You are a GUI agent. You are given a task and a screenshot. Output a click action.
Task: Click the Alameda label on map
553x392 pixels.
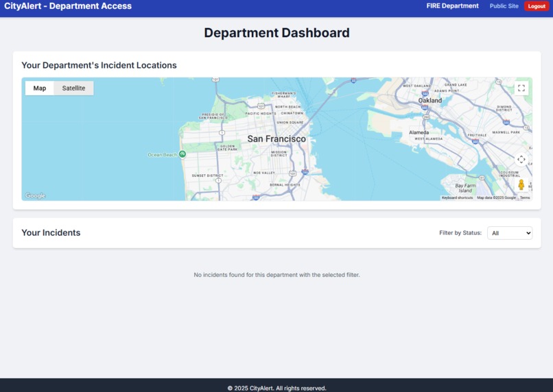(419, 132)
